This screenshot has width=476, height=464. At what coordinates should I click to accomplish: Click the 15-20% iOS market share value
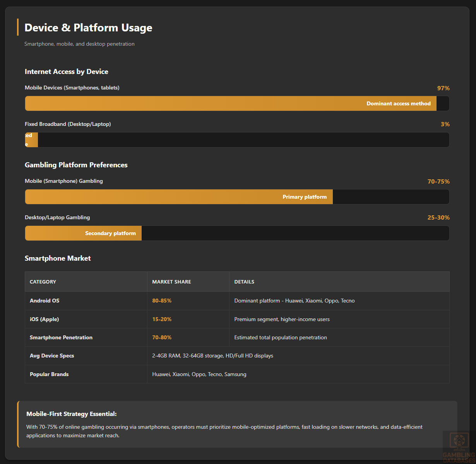pos(162,319)
